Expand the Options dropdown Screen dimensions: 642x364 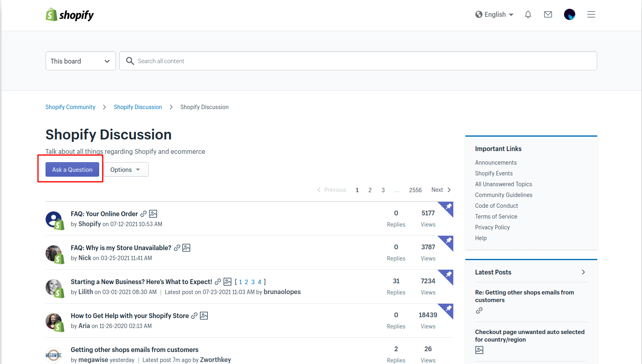coord(126,170)
